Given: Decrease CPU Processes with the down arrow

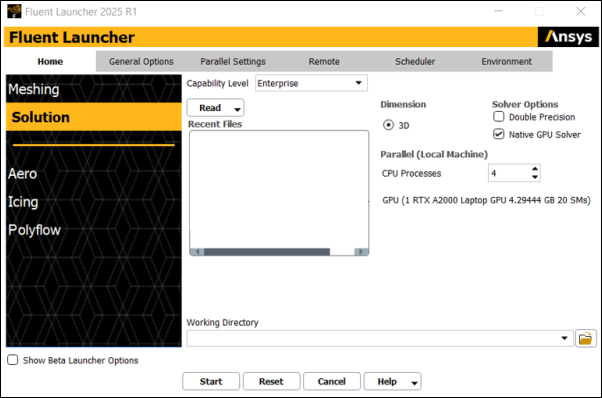Looking at the screenshot, I should click(535, 177).
